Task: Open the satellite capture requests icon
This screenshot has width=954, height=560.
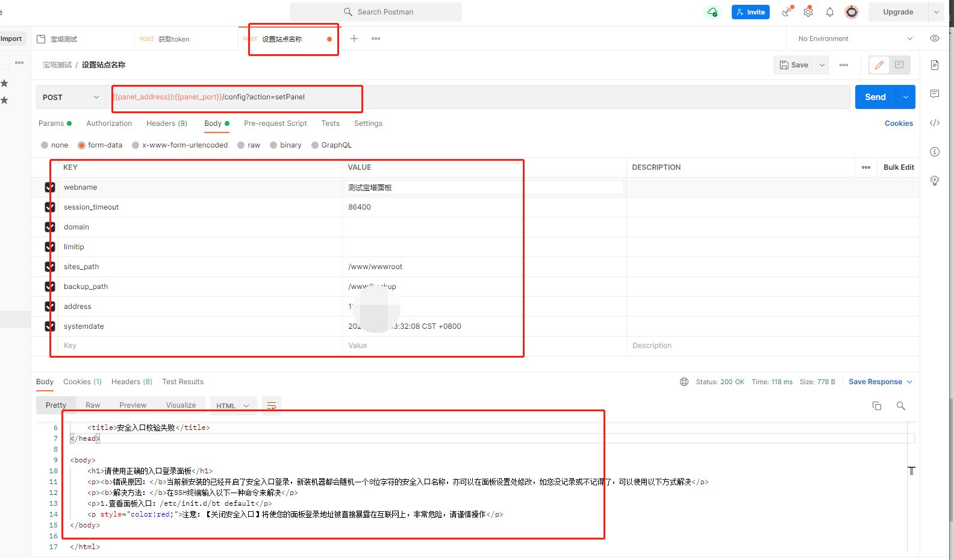Action: pyautogui.click(x=787, y=12)
